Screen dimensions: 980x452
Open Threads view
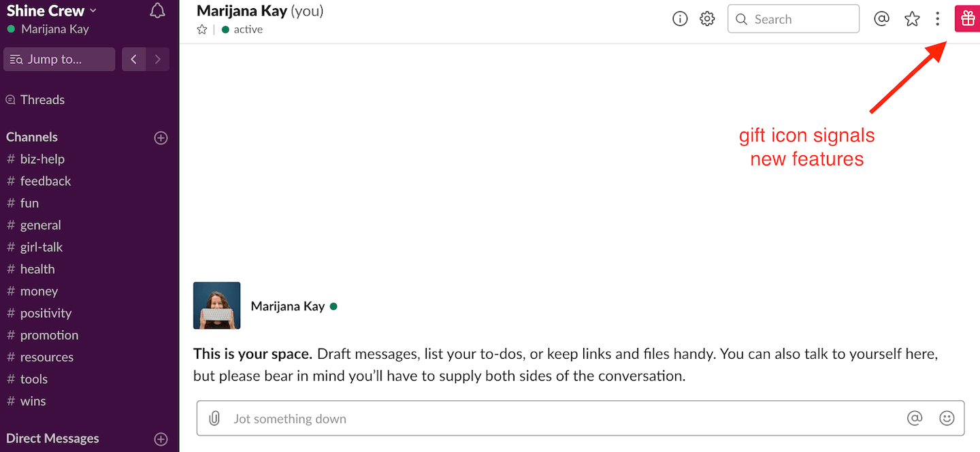[42, 100]
